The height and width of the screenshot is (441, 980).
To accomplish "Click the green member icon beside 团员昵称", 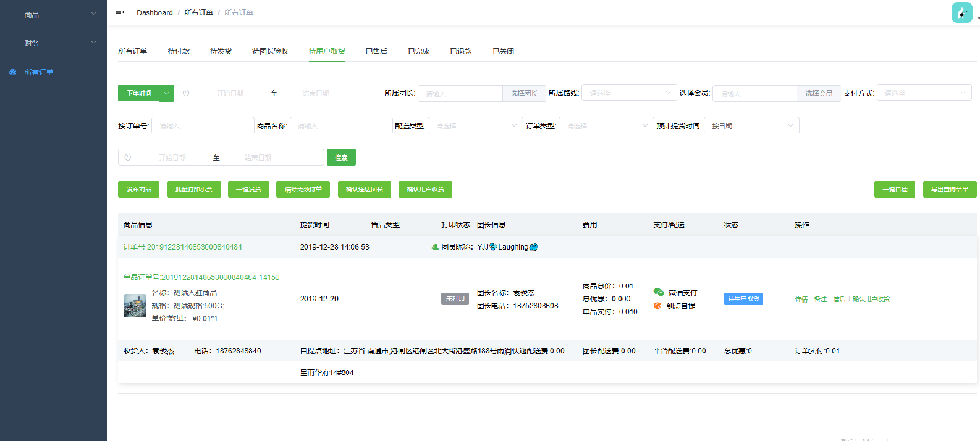I will 435,247.
